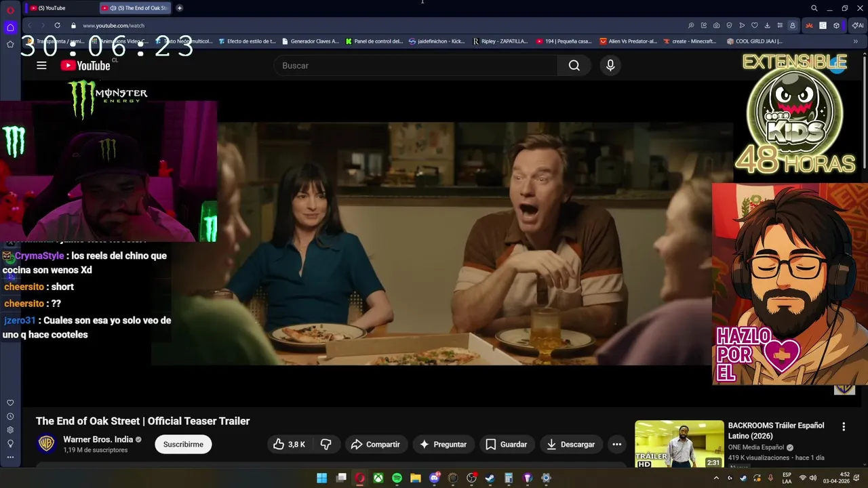This screenshot has width=868, height=488.
Task: Open sidebar settings gear icon
Action: (10, 430)
